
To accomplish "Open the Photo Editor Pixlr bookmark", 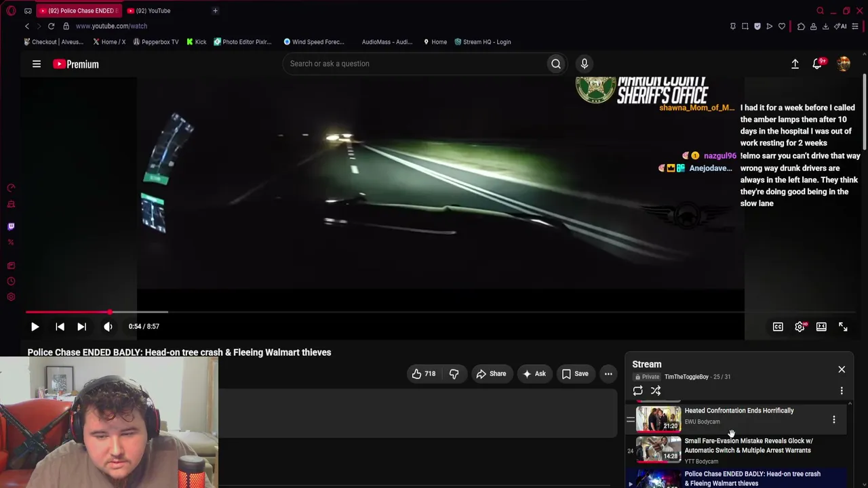I will point(243,42).
